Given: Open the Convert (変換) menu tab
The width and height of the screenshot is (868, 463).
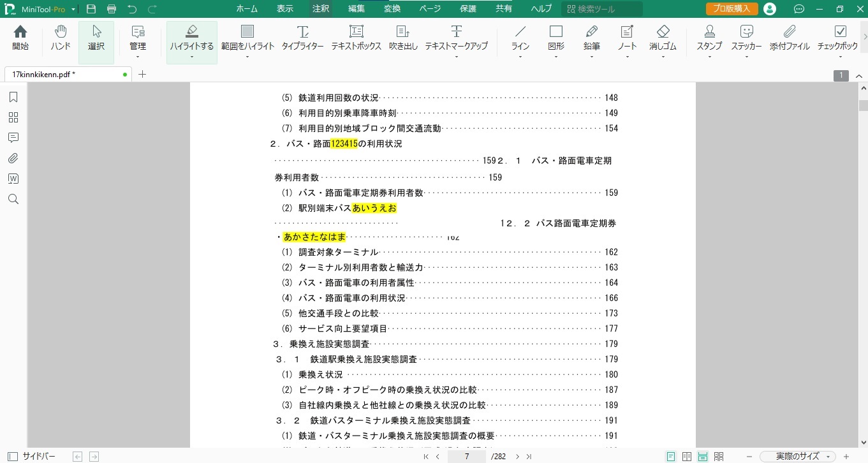Looking at the screenshot, I should [x=392, y=9].
